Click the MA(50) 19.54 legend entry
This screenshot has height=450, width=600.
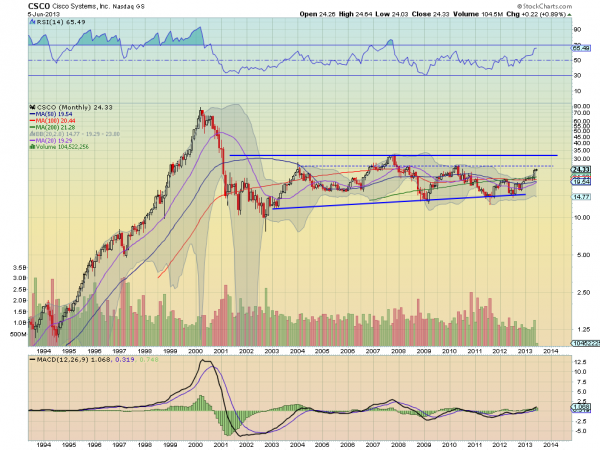(51, 114)
